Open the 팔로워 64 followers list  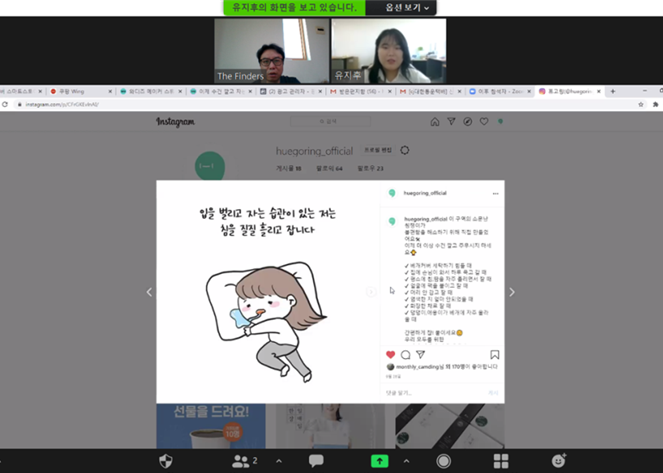(x=329, y=168)
